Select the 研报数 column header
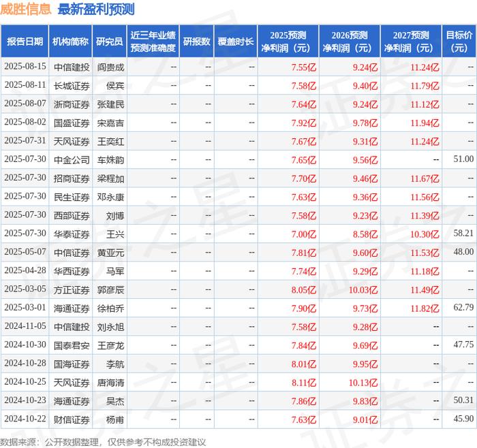The width and height of the screenshot is (477, 448). (x=196, y=42)
